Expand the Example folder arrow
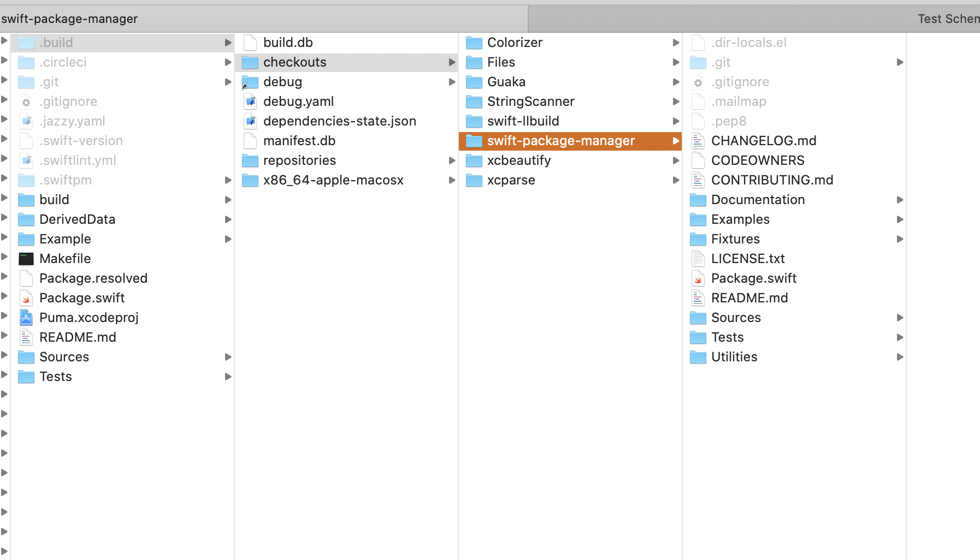 coord(228,239)
